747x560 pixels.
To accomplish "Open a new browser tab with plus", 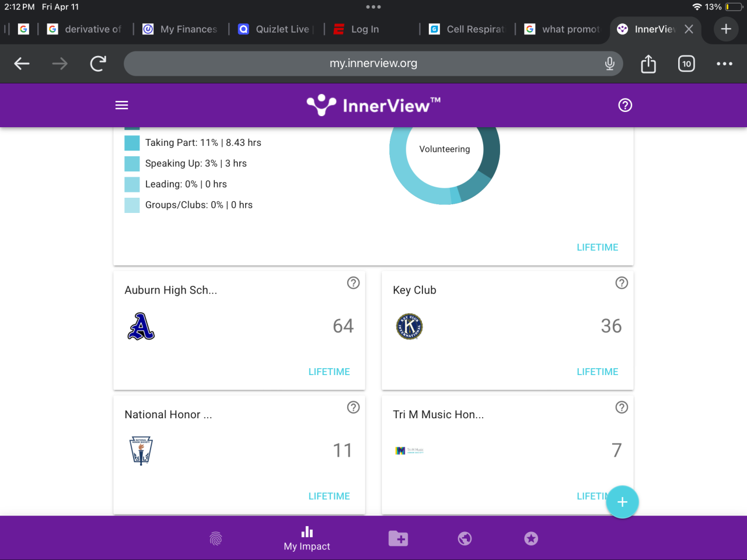I will 726,29.
